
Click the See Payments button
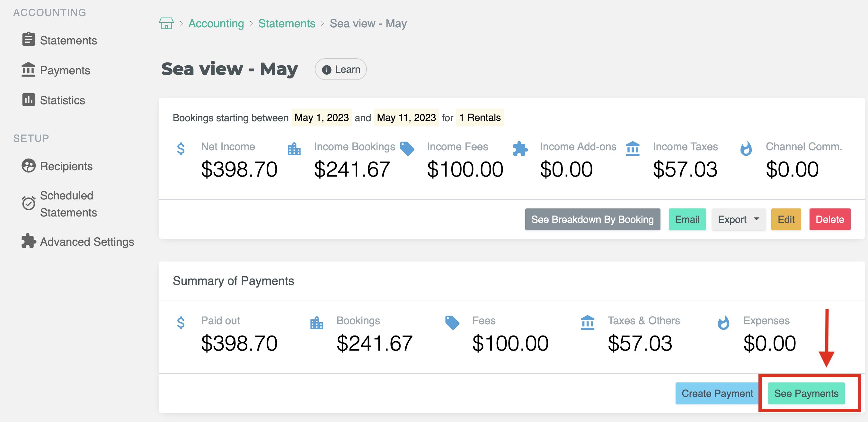click(x=806, y=393)
